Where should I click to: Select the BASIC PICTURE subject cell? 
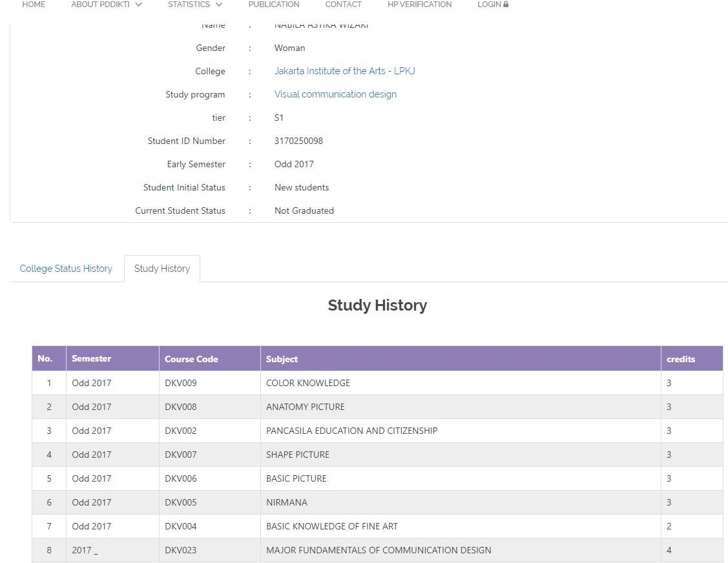[x=461, y=478]
